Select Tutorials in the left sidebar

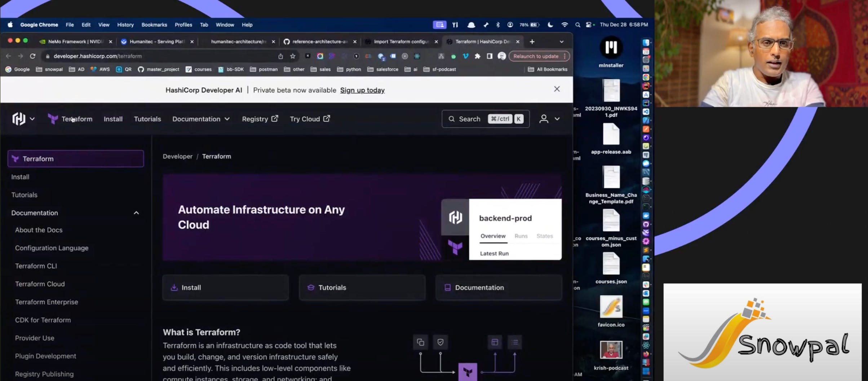(24, 195)
